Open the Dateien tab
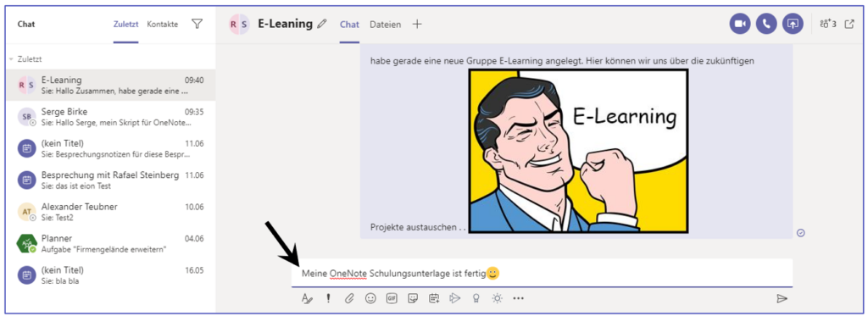 click(386, 25)
